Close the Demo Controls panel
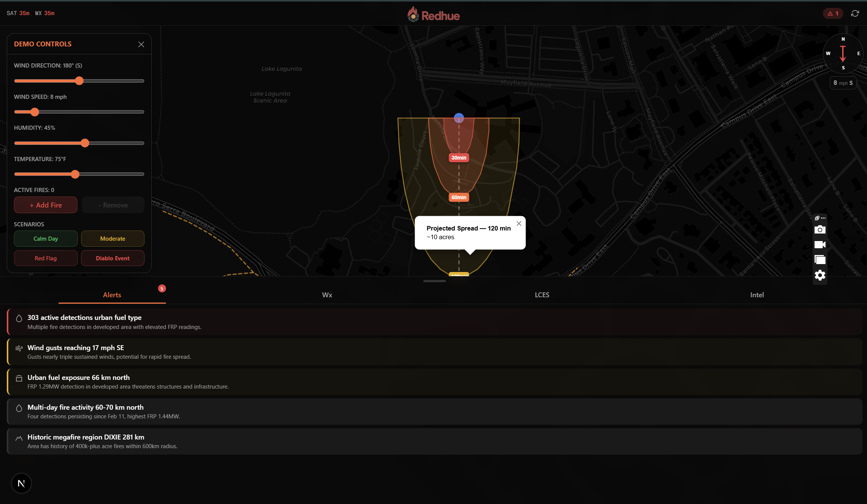Viewport: 867px width, 504px height. (x=141, y=44)
